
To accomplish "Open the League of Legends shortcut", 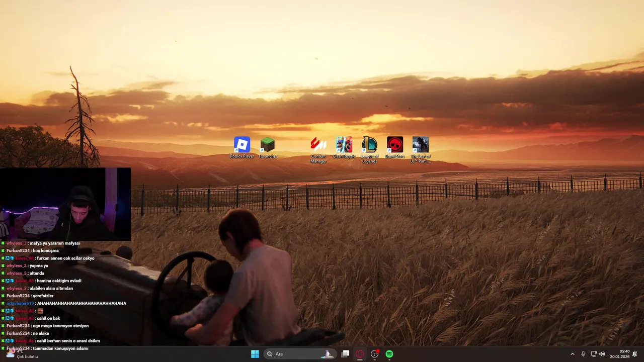I will click(x=369, y=150).
